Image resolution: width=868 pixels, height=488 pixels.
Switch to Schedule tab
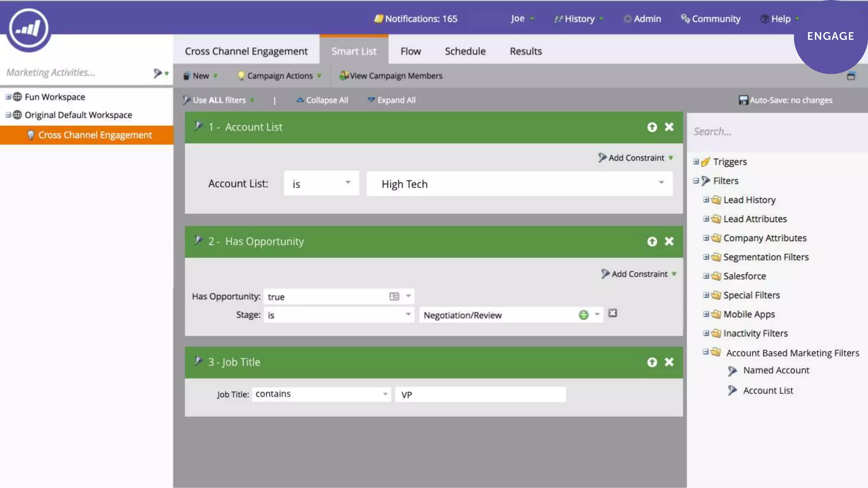[x=465, y=51]
